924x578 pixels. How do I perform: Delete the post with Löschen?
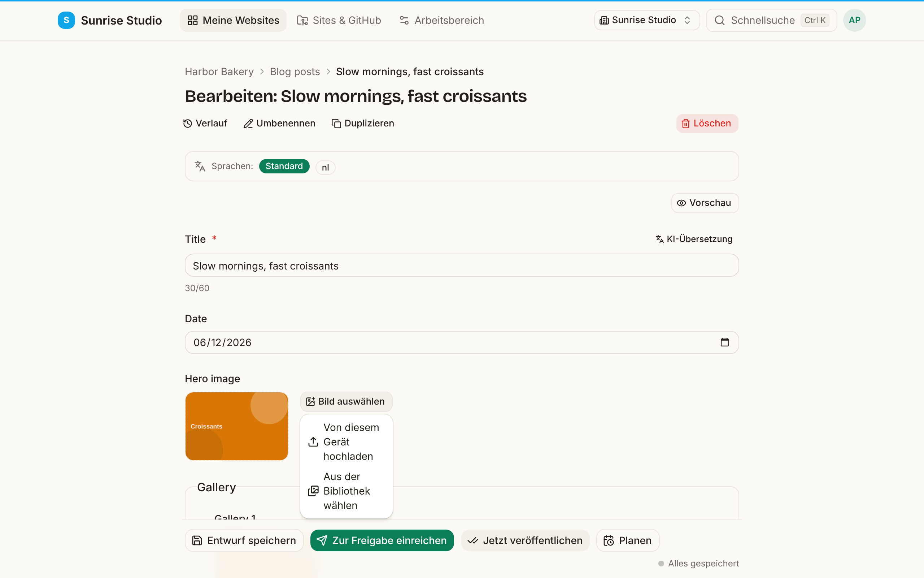point(707,124)
